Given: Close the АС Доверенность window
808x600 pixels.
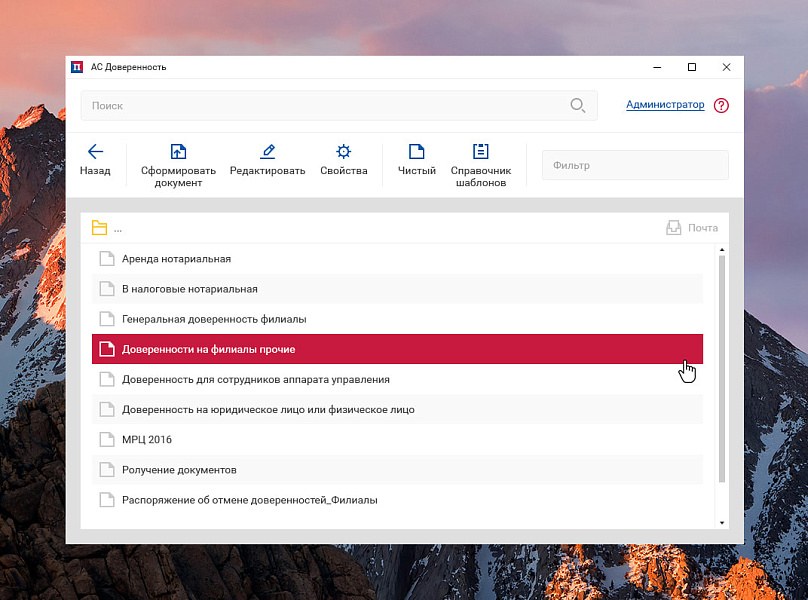Looking at the screenshot, I should (727, 67).
